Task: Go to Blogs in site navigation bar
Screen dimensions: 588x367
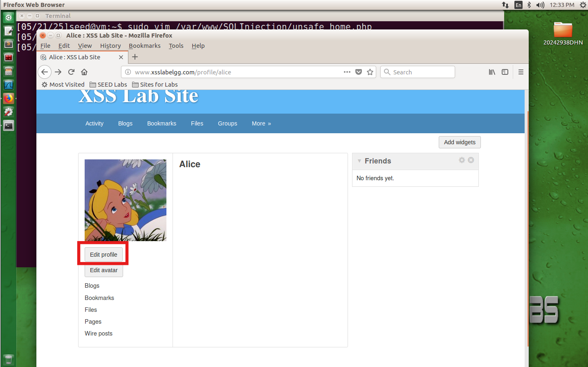Action: (x=125, y=123)
